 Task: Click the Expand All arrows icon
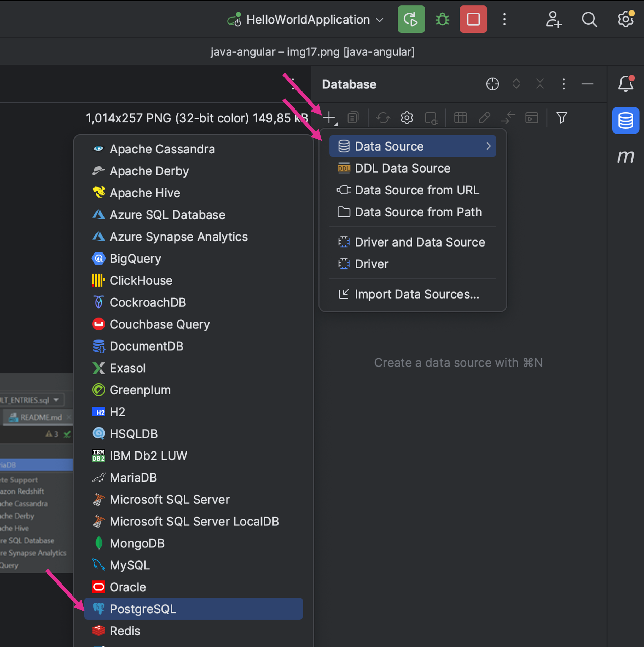pos(516,84)
